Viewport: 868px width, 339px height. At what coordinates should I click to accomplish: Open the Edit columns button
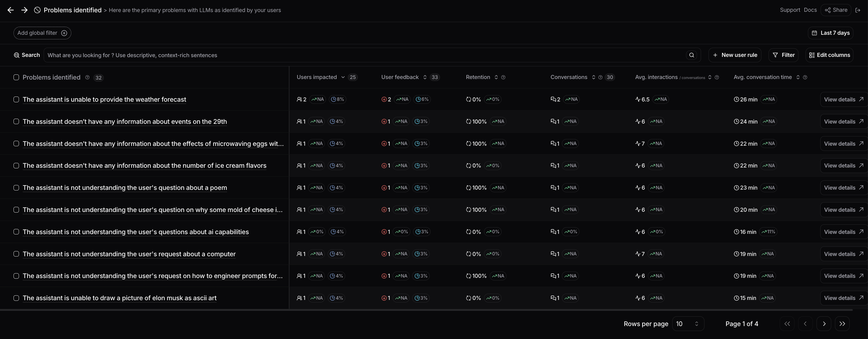click(829, 55)
